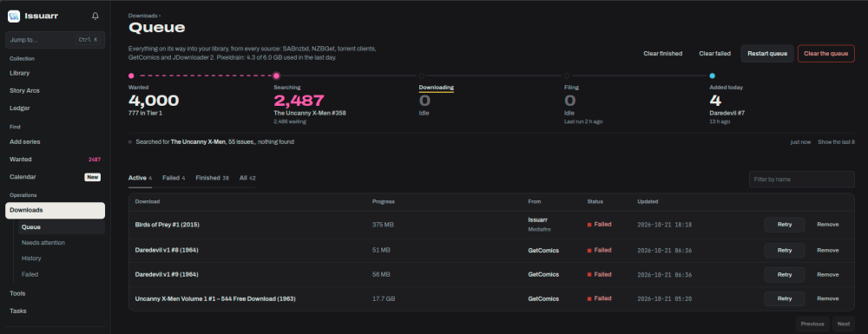This screenshot has width=868, height=334.
Task: Open History under Downloads
Action: 31,259
